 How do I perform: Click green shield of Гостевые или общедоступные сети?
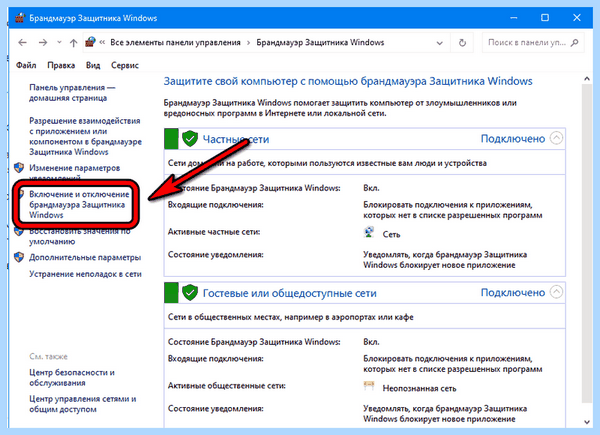pyautogui.click(x=190, y=293)
